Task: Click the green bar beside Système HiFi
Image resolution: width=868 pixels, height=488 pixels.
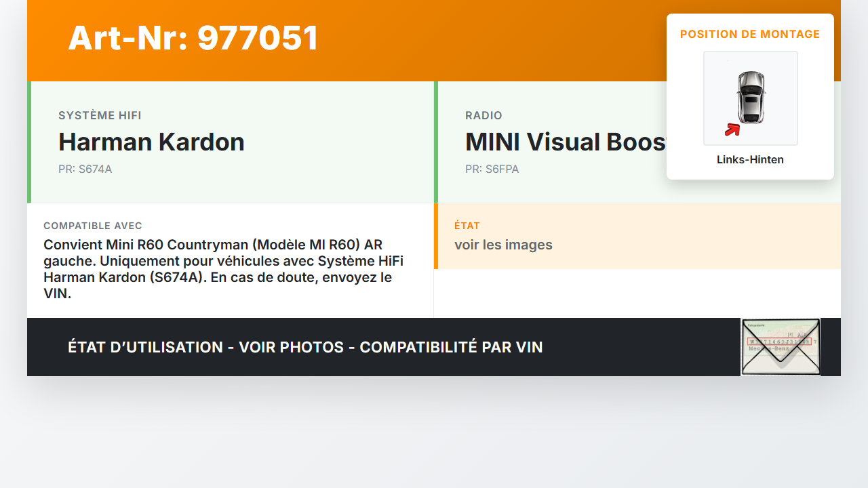Action: [x=29, y=142]
